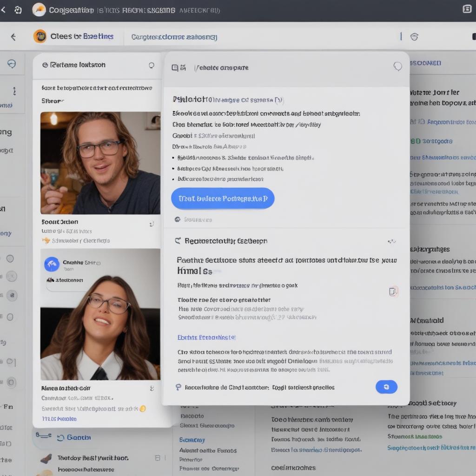Viewport: 476px width, 476px height.
Task: Open the square panel icon at the title bar's right end
Action: click(467, 9)
